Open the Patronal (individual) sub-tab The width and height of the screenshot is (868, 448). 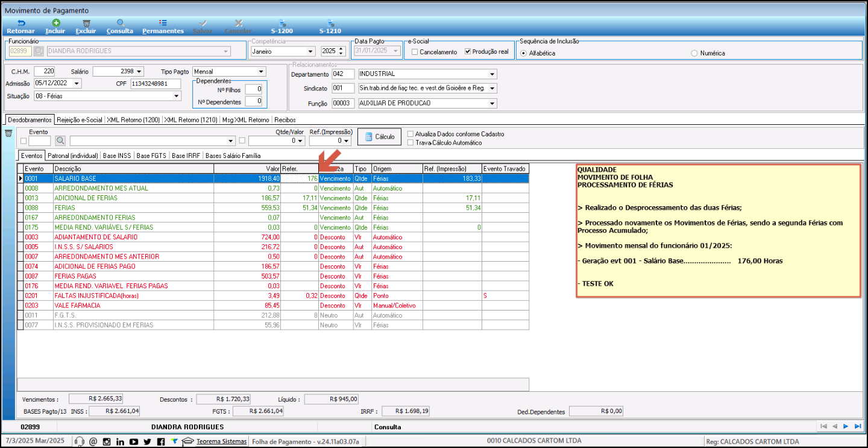point(73,156)
